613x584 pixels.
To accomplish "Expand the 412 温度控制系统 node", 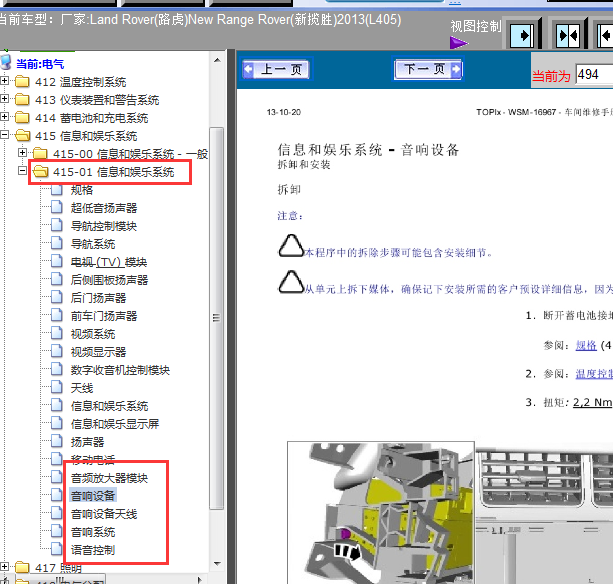I will coord(4,81).
